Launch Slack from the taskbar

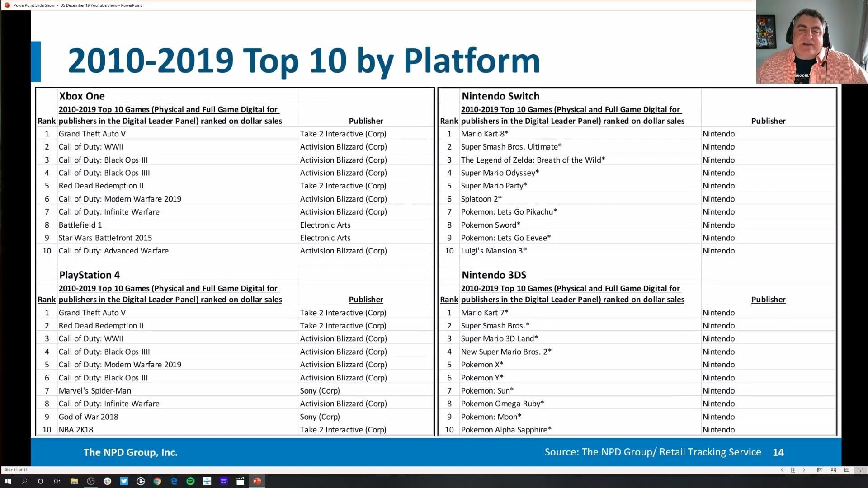pos(107,481)
